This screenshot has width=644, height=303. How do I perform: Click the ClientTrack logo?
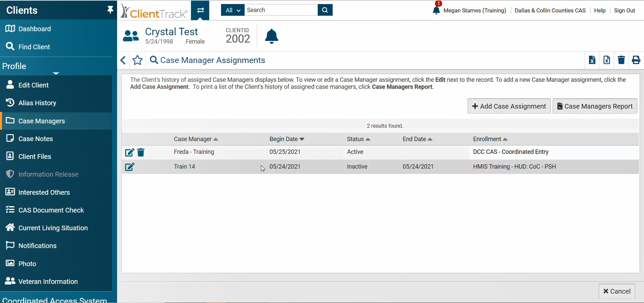point(154,11)
